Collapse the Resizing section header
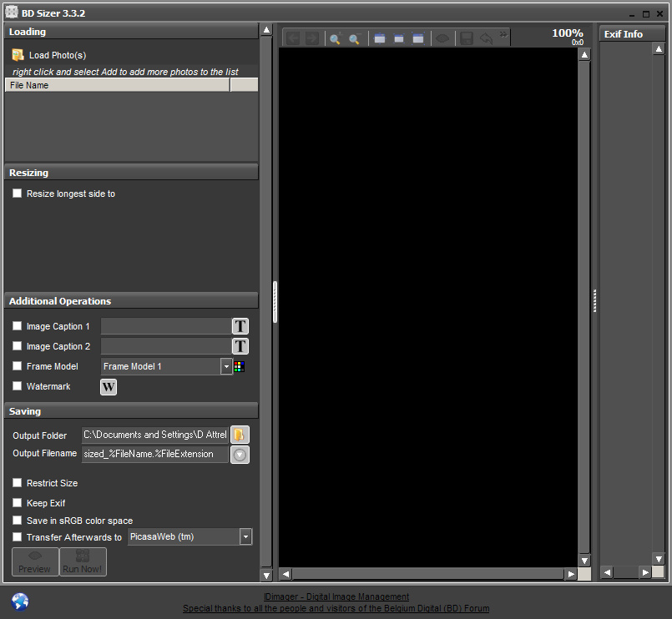The image size is (672, 619). point(131,173)
